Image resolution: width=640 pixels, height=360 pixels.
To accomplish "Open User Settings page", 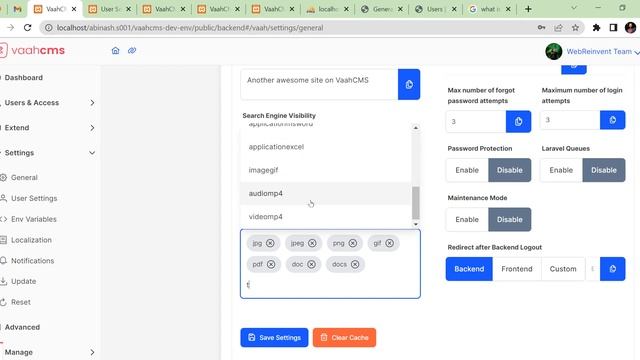I will (34, 198).
